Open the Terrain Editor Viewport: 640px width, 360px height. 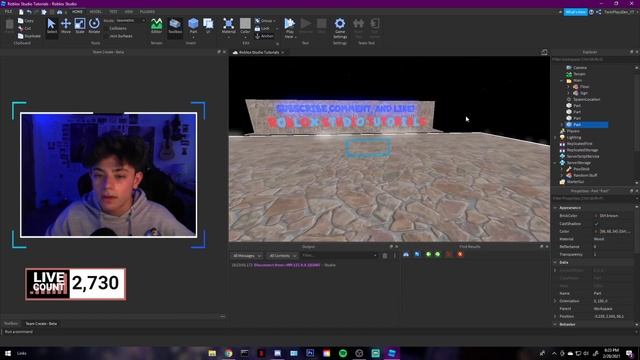tap(156, 26)
